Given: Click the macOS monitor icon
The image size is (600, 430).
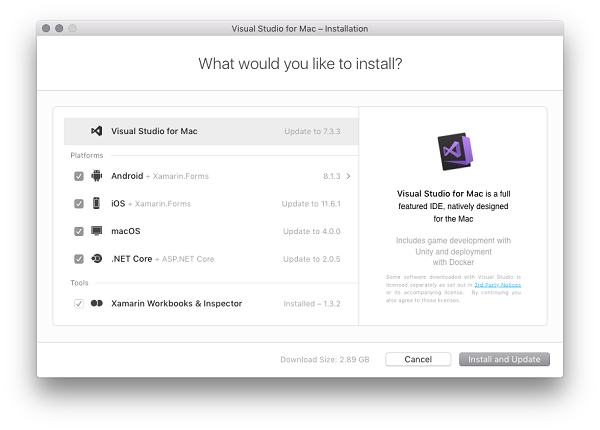Looking at the screenshot, I should pyautogui.click(x=96, y=231).
